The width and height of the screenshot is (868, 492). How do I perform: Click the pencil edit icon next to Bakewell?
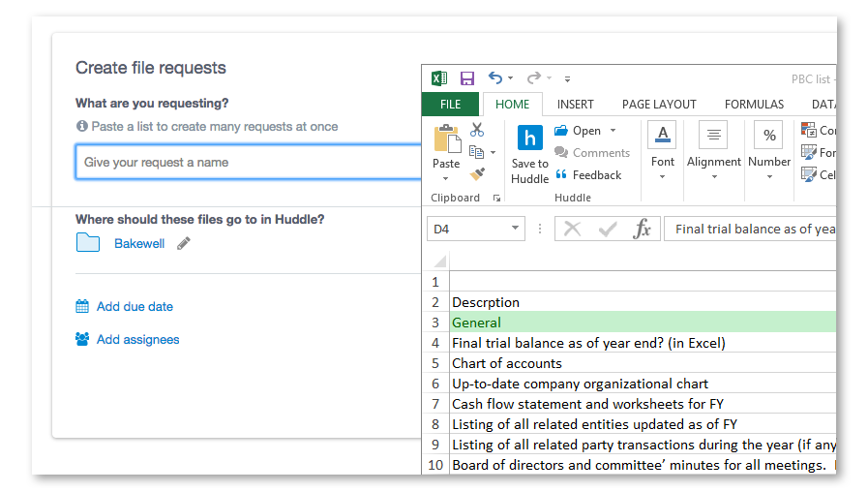[x=184, y=243]
